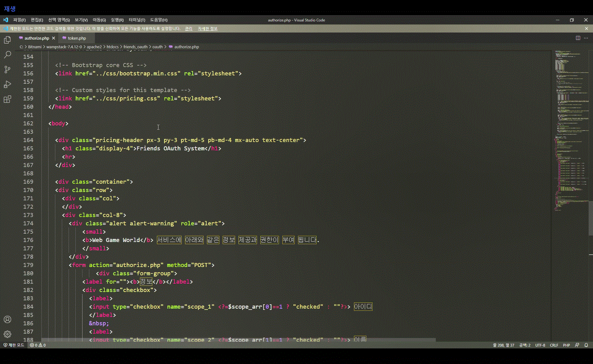
Task: Dismiss the restricted mode notification banner
Action: coord(586,29)
